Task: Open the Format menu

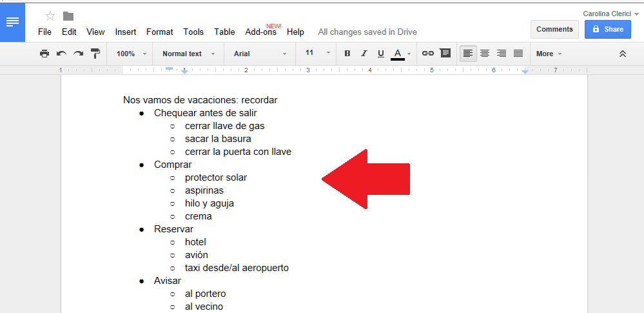Action: 160,32
